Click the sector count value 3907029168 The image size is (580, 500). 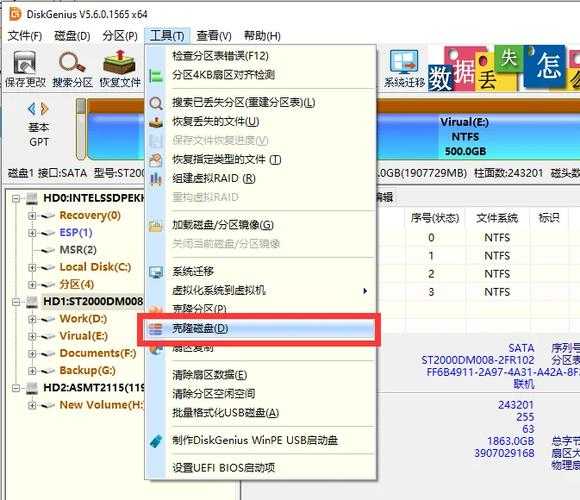[504, 453]
